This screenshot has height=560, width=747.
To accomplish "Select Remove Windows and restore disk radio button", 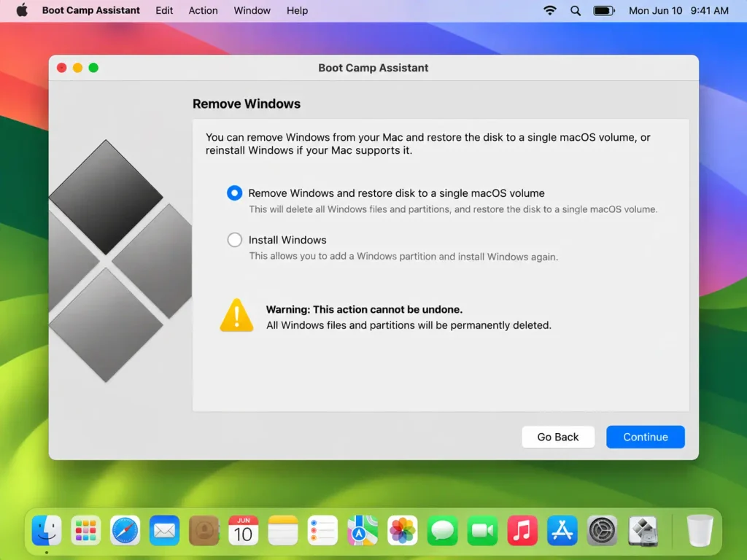I will 234,192.
